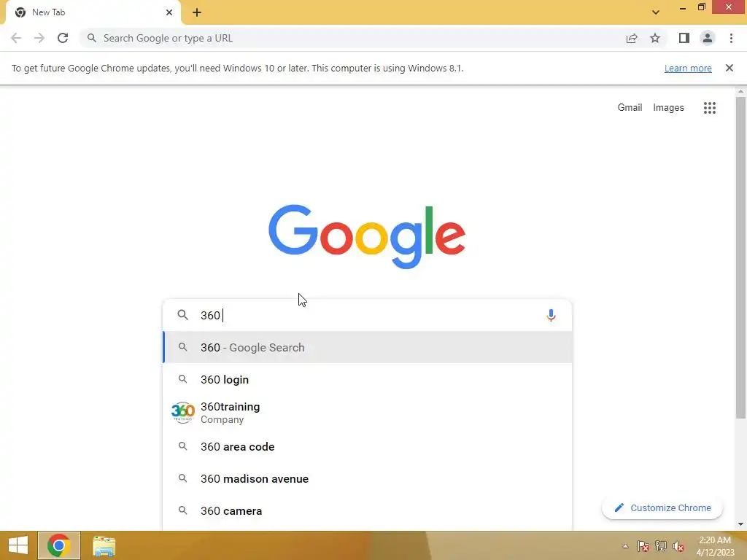Viewport: 747px width, 560px height.
Task: Pick the "360 camera" suggestion
Action: click(x=367, y=511)
